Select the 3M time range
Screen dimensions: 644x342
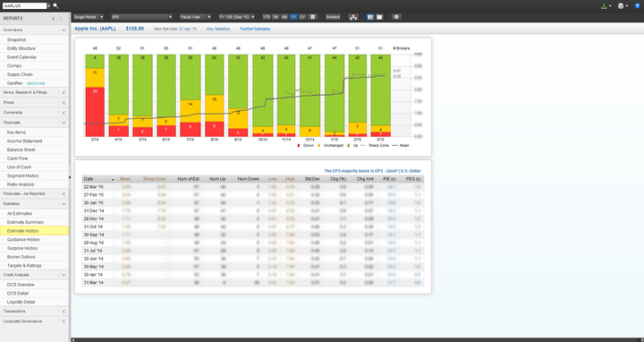point(275,17)
